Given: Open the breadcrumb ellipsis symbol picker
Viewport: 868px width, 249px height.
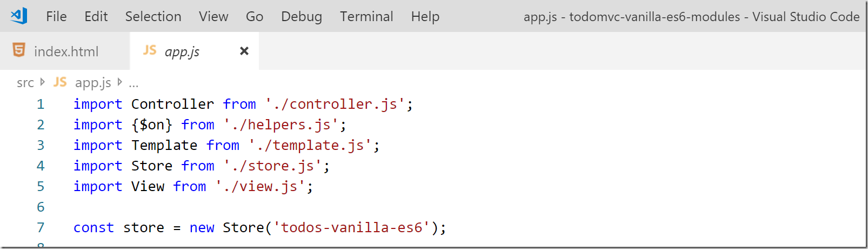Looking at the screenshot, I should (133, 84).
